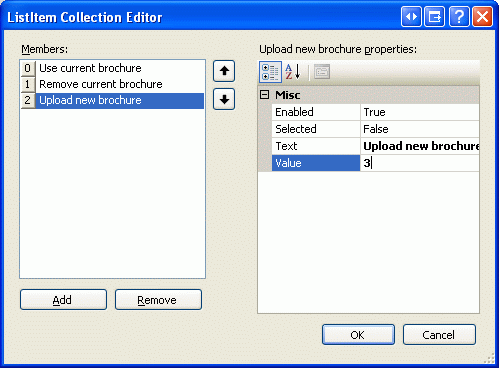
Task: Edit Text value 'Upload new brochure'
Action: [421, 146]
